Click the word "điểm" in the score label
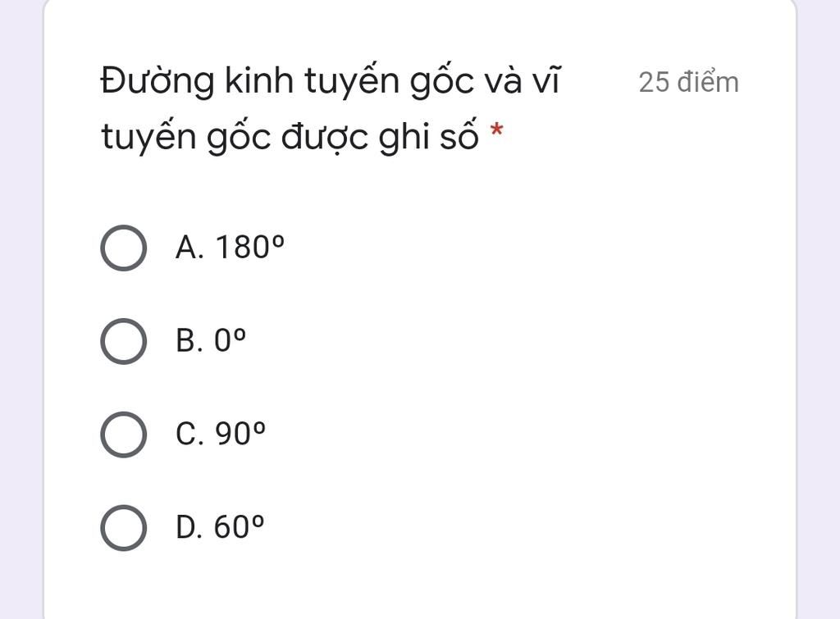Viewport: 840px width, 619px height. [x=708, y=83]
